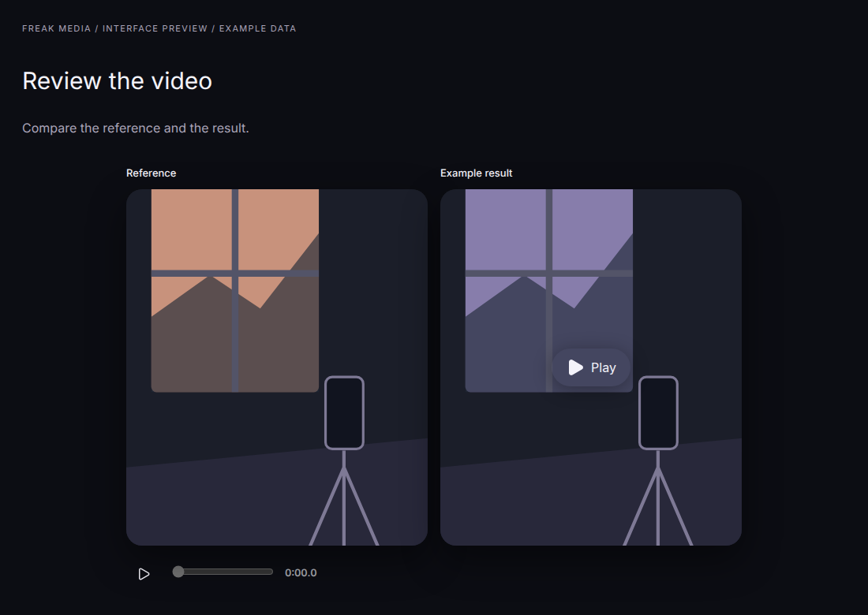Click the 'Review the video' heading

point(117,80)
